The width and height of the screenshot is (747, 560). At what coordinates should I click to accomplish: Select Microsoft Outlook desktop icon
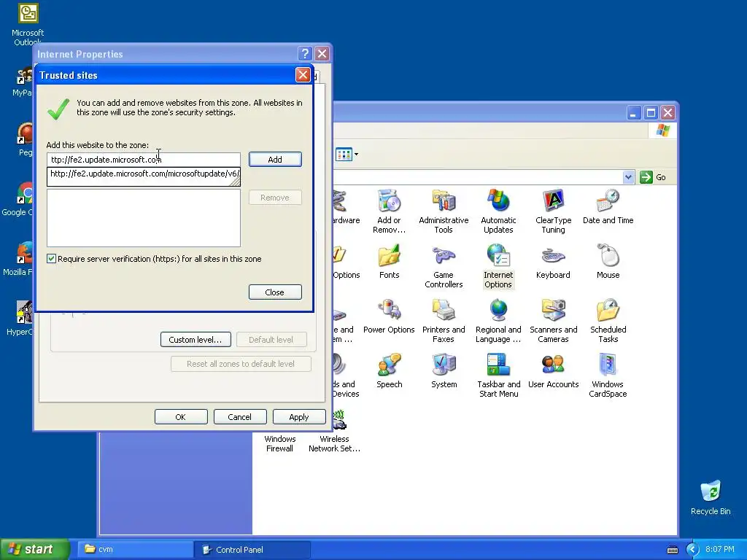[28, 24]
